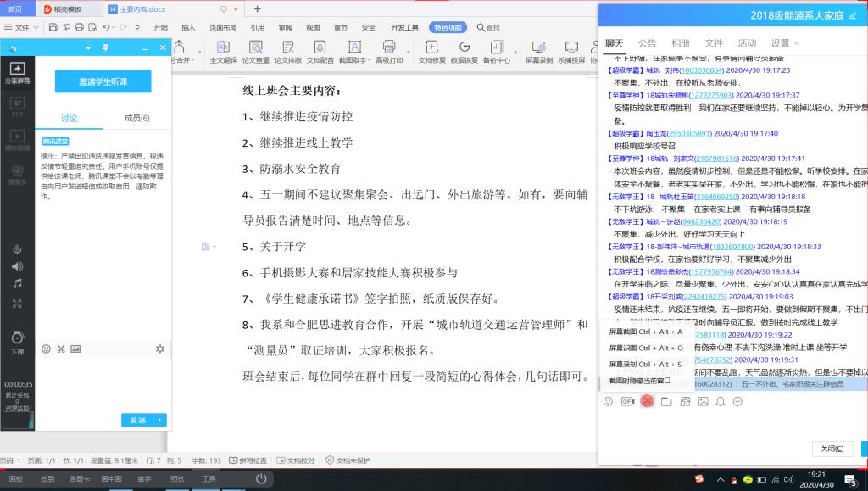Viewport: 868px width, 491px height.
Task: Send a file using QQ folder icon
Action: (666, 401)
